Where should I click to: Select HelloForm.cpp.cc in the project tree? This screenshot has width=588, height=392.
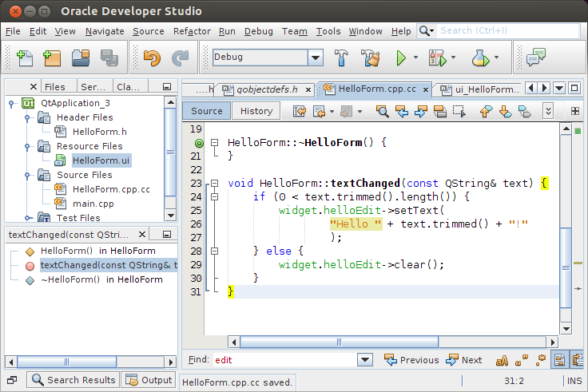111,189
